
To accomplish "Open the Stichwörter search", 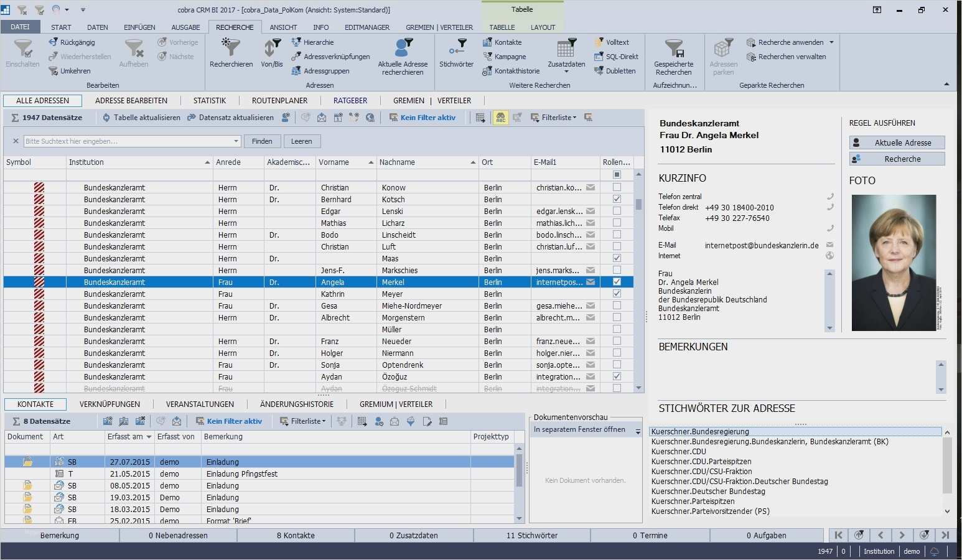I will click(x=457, y=53).
